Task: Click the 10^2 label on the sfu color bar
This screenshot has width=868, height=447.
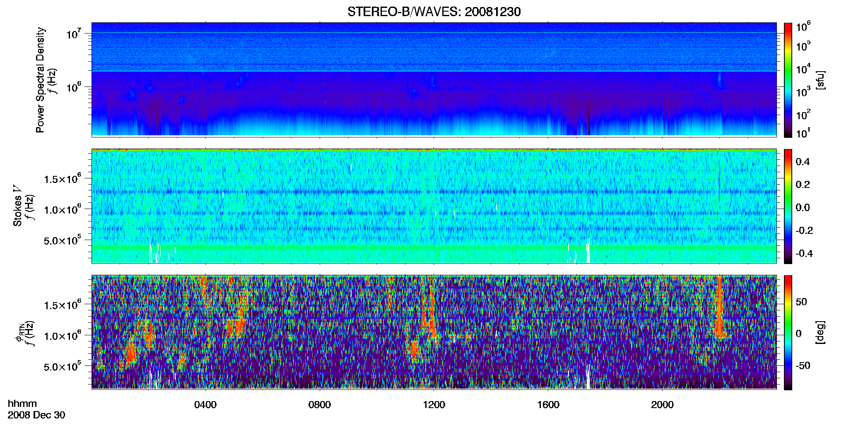Action: click(x=803, y=114)
